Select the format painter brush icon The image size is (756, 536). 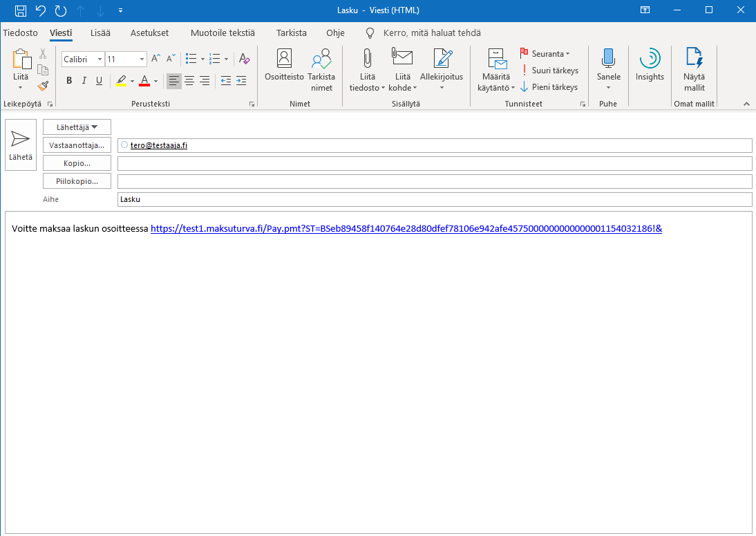click(43, 86)
